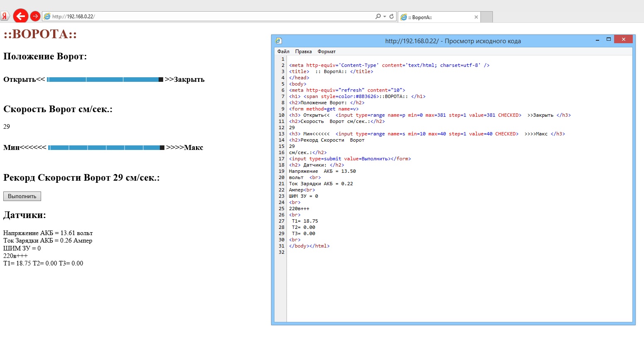This screenshot has height=346, width=644.
Task: Maximize the source code viewer window
Action: tap(609, 39)
